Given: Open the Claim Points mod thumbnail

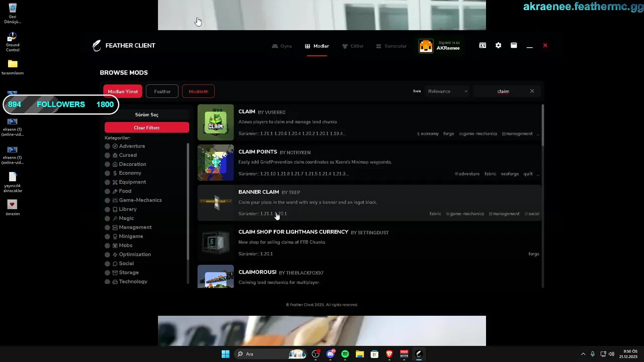Looking at the screenshot, I should [215, 162].
